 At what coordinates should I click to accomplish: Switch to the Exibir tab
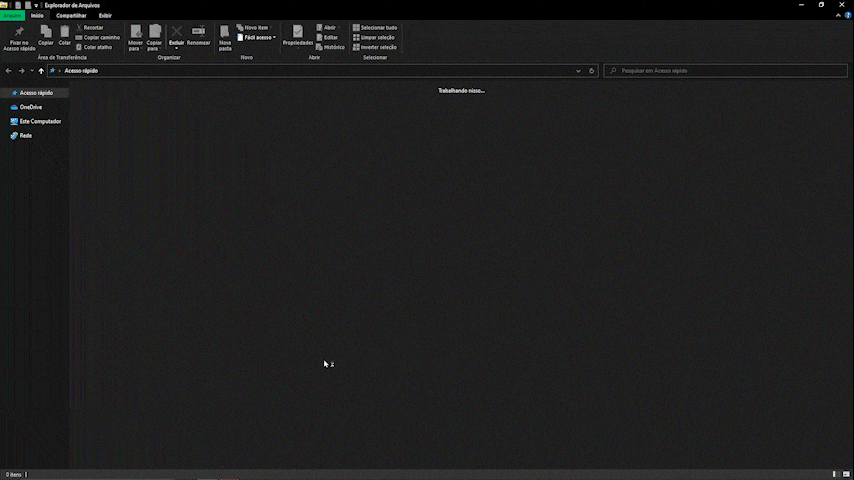[x=105, y=16]
